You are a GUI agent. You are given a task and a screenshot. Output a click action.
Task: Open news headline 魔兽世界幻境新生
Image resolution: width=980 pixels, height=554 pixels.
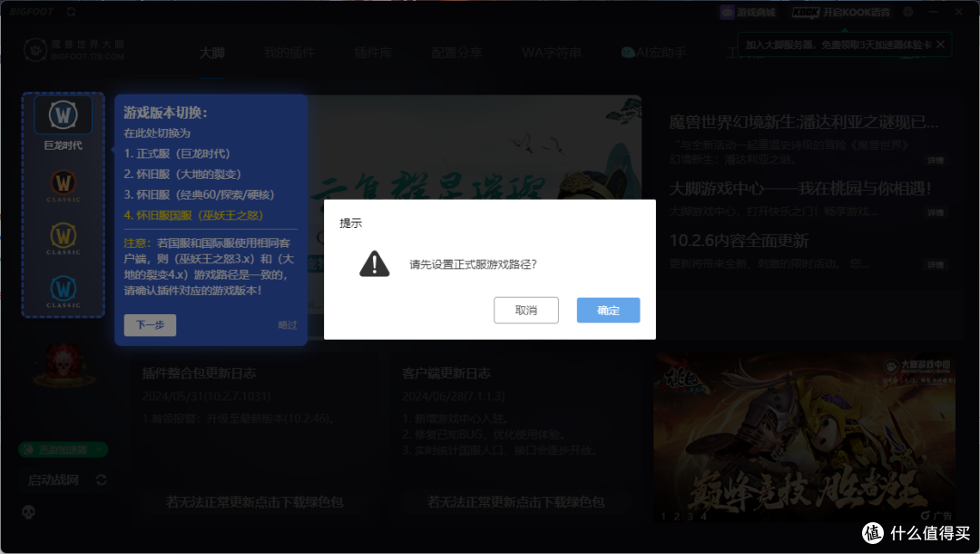tap(804, 122)
